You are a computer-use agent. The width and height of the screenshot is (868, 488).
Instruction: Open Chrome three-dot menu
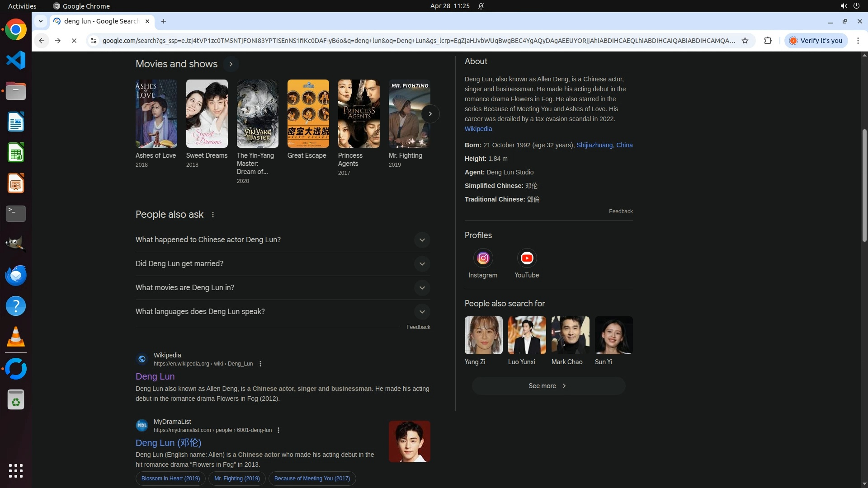858,41
